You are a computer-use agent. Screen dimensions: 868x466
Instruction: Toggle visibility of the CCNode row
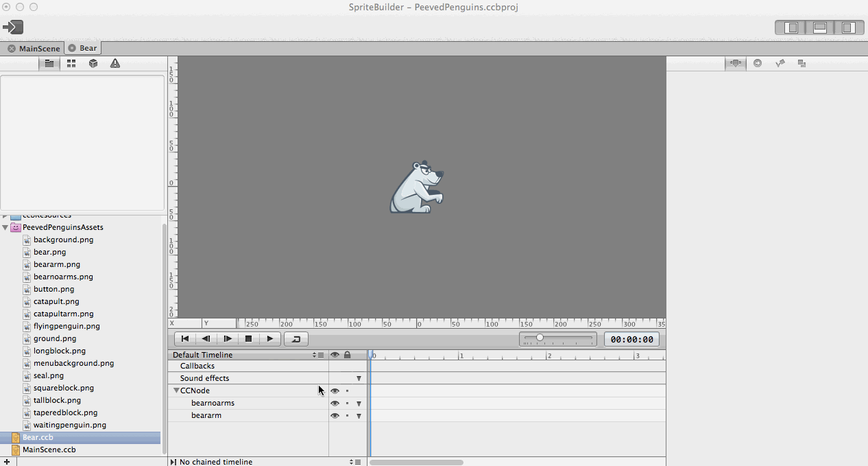[x=335, y=391]
